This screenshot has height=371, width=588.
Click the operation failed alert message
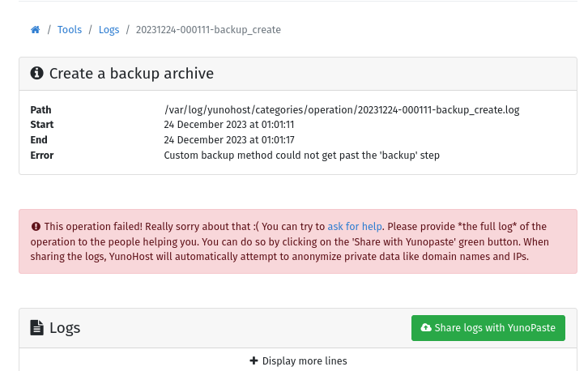tap(298, 241)
